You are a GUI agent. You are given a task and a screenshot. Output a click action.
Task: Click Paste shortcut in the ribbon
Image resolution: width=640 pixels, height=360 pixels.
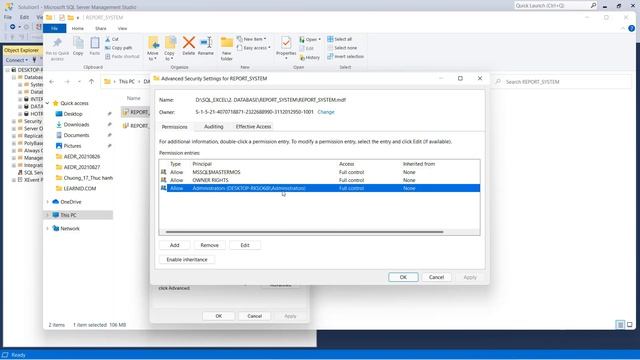(122, 56)
